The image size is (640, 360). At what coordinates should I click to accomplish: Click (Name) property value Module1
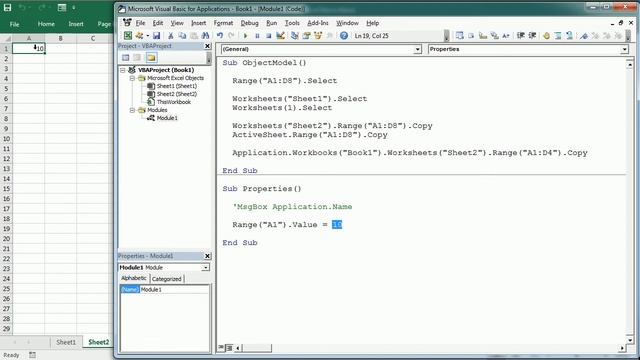(x=175, y=289)
